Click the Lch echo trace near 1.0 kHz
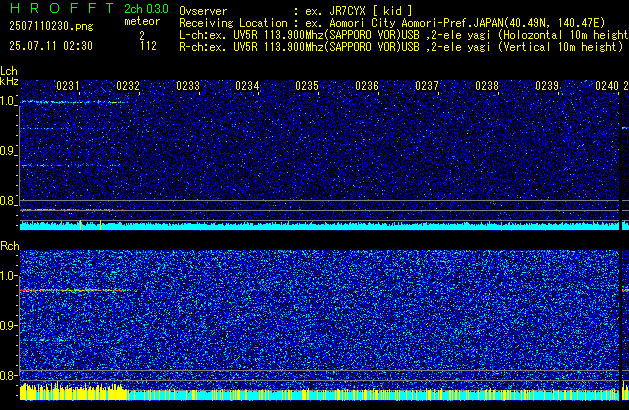This screenshot has width=629, height=410. point(74,102)
